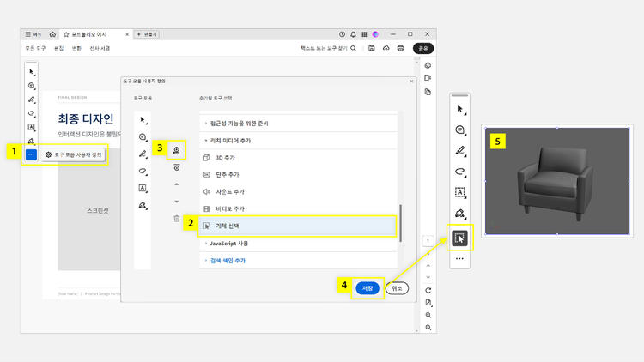644x362 pixels.
Task: Open the apps grid icon
Action: [364, 34]
